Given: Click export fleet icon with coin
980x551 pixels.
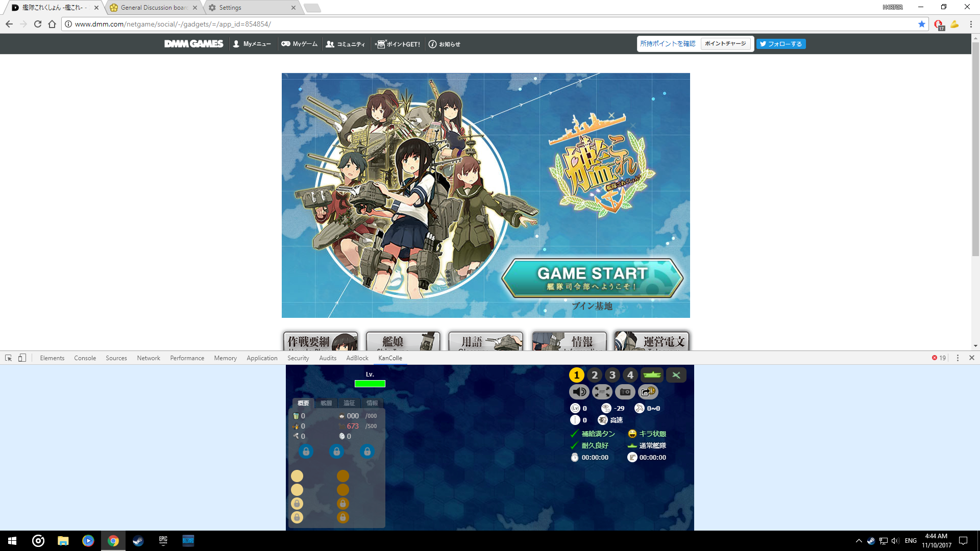Looking at the screenshot, I should coord(648,392).
